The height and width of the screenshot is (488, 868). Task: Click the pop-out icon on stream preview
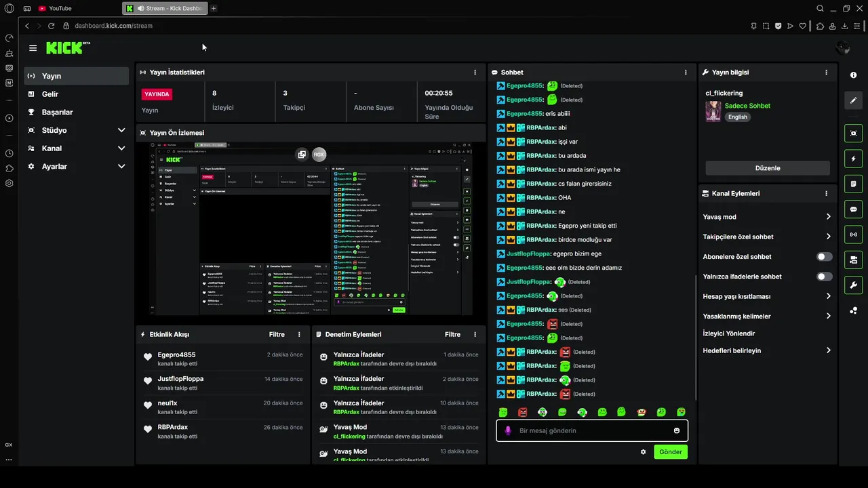coord(302,155)
